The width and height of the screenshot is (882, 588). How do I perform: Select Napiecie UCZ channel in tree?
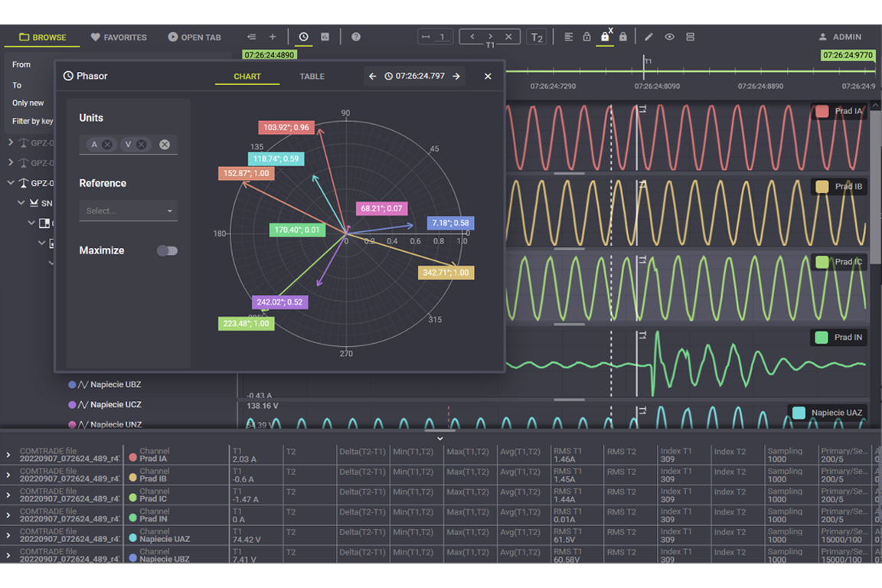[105, 404]
